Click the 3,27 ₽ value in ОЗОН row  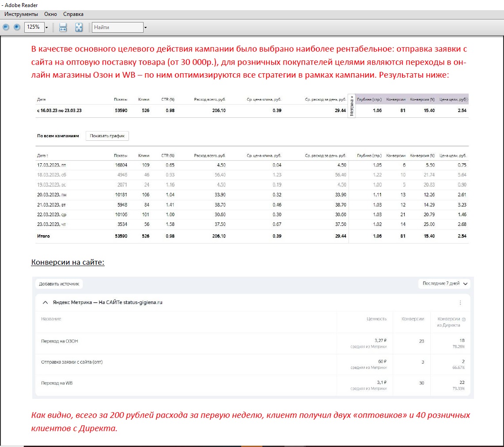(380, 340)
